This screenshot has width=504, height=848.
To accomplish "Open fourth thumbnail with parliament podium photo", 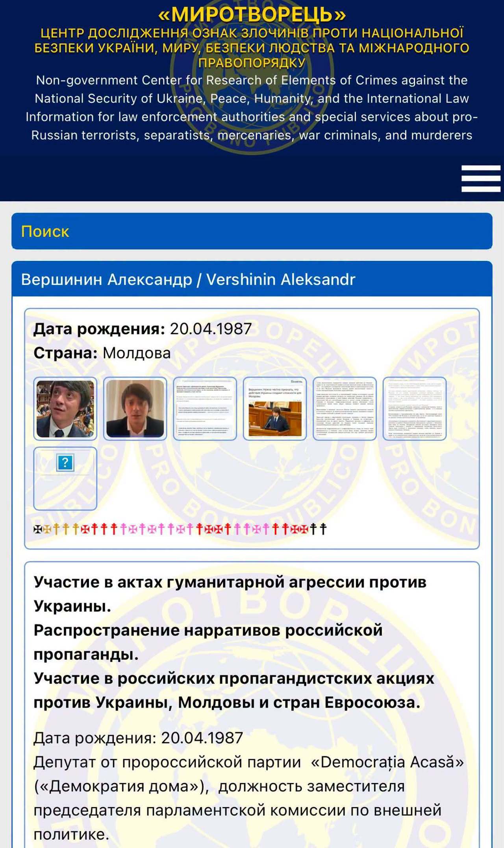I will coord(275,409).
